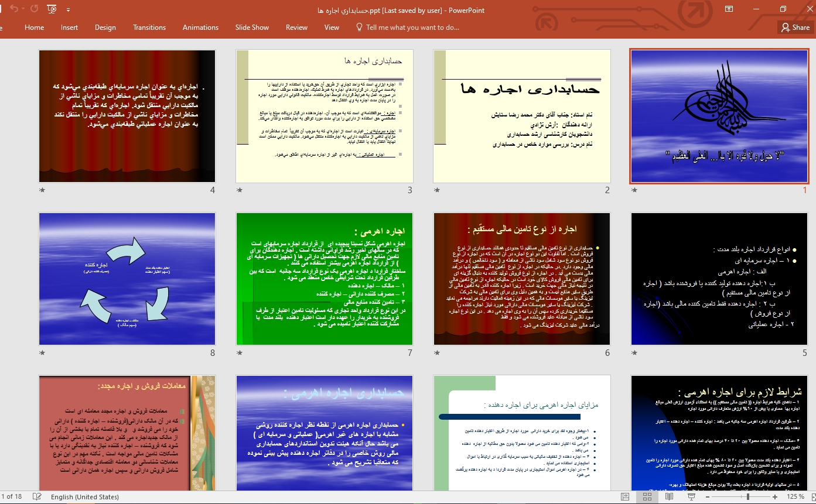
Task: Click the zoom in plus button
Action: coord(775,497)
